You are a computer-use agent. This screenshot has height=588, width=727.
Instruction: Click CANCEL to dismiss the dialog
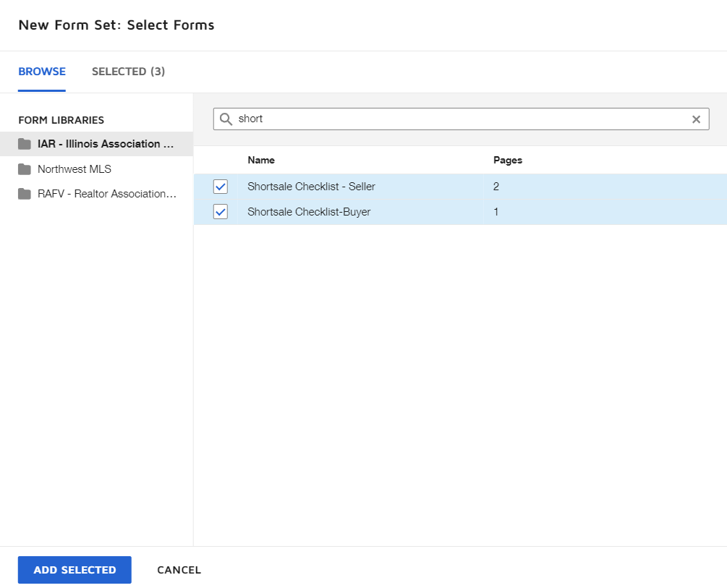coord(179,570)
